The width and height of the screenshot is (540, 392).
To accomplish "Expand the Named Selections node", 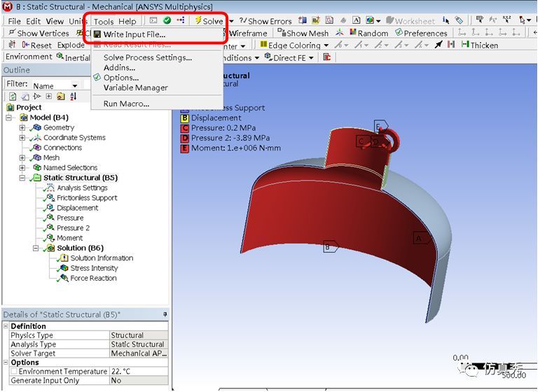I will [x=22, y=167].
